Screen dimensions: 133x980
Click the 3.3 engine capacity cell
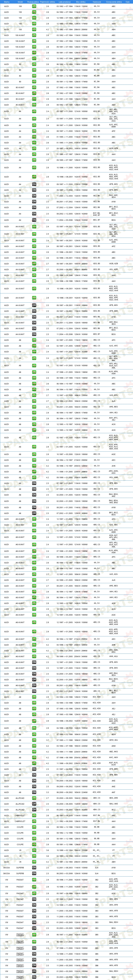[x=47, y=792]
